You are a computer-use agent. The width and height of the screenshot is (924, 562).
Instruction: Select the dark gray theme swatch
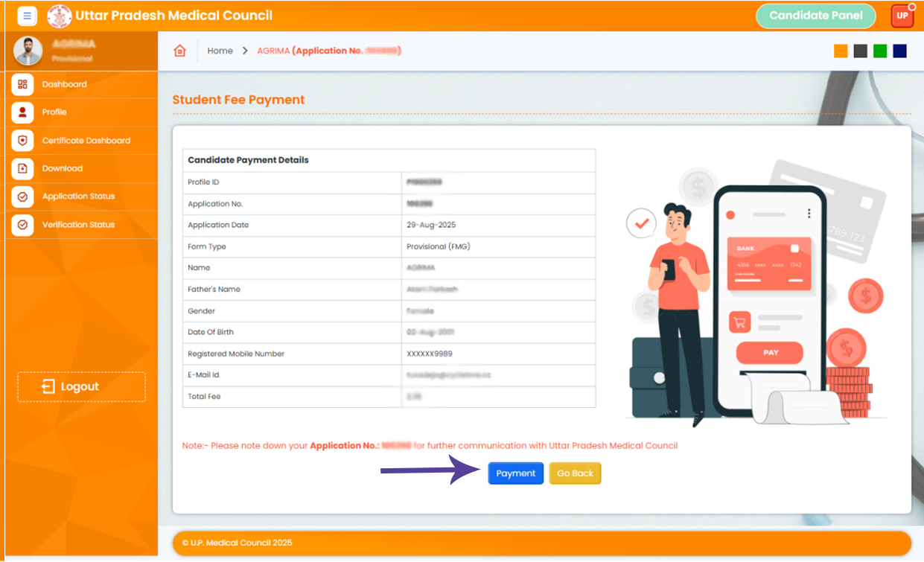click(x=860, y=51)
